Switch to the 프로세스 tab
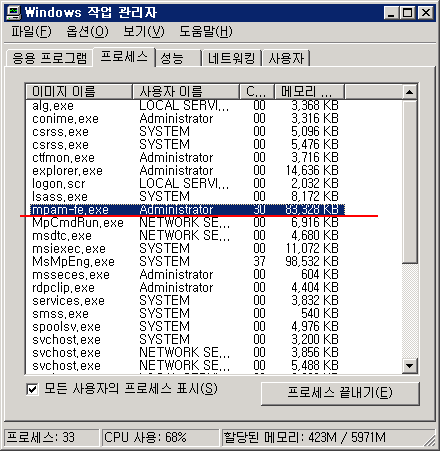 click(x=124, y=57)
